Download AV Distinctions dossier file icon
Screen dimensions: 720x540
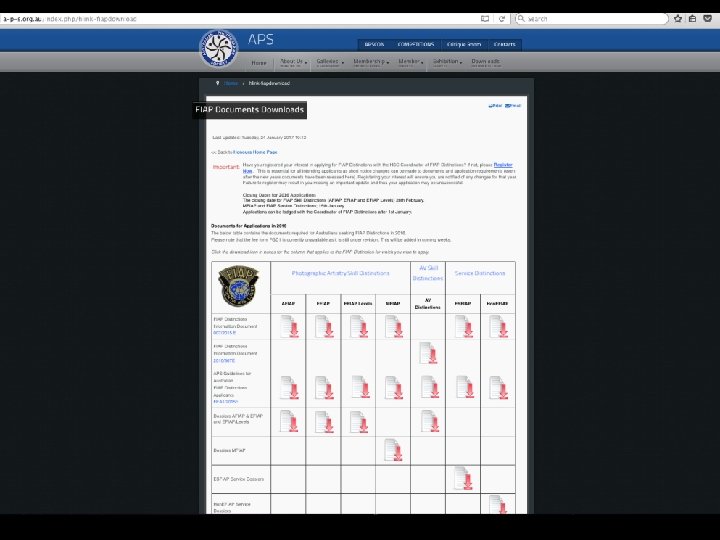(430, 421)
